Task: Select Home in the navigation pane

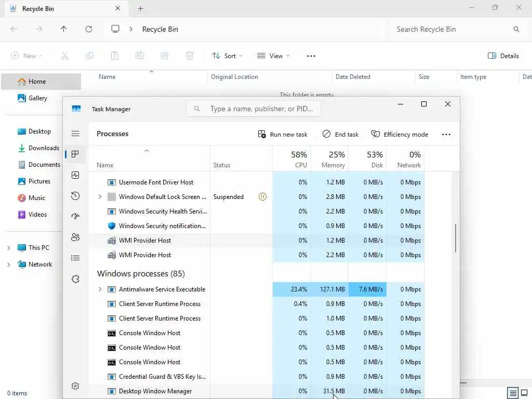Action: (x=41, y=82)
